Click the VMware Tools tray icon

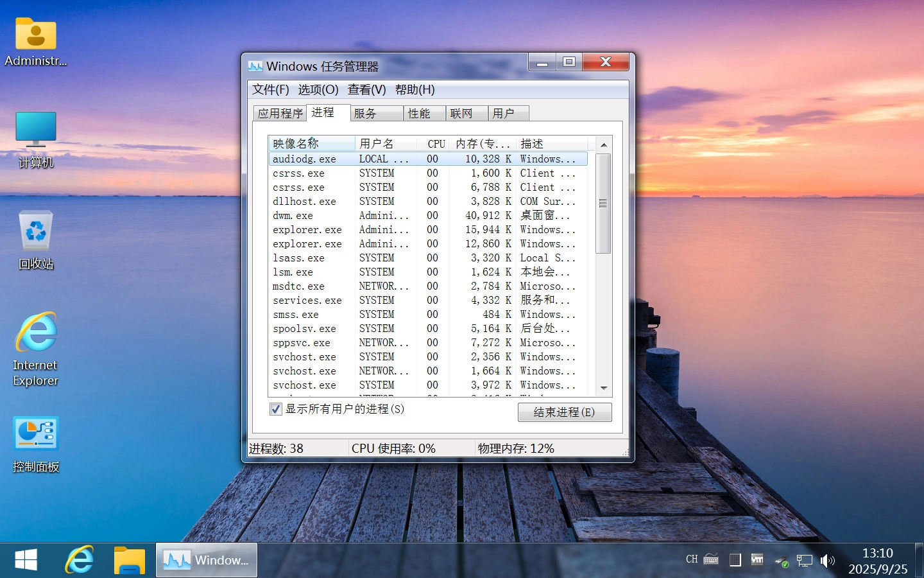[x=758, y=560]
